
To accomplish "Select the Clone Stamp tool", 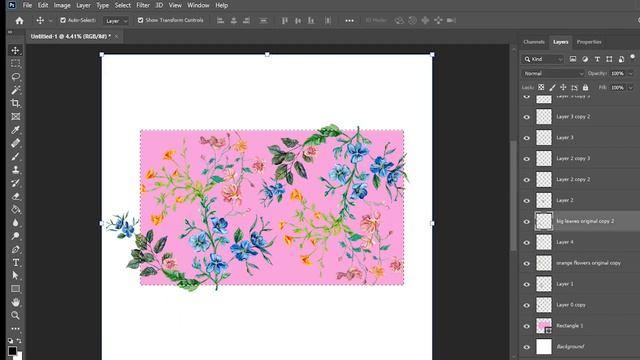I will [x=16, y=170].
